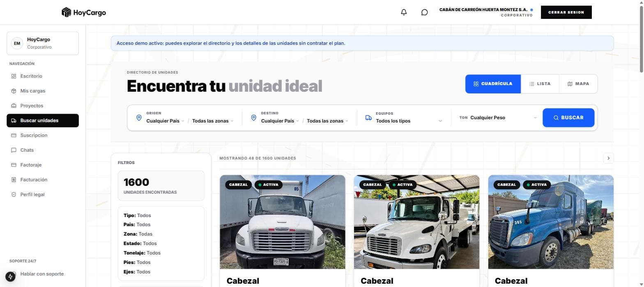
Task: Open Perfil legal page
Action: [43, 194]
